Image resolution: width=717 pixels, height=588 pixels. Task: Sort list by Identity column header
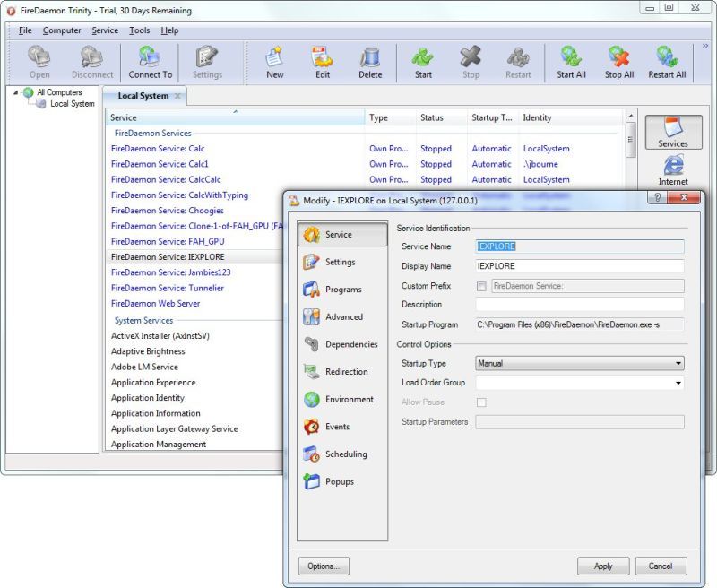click(571, 117)
